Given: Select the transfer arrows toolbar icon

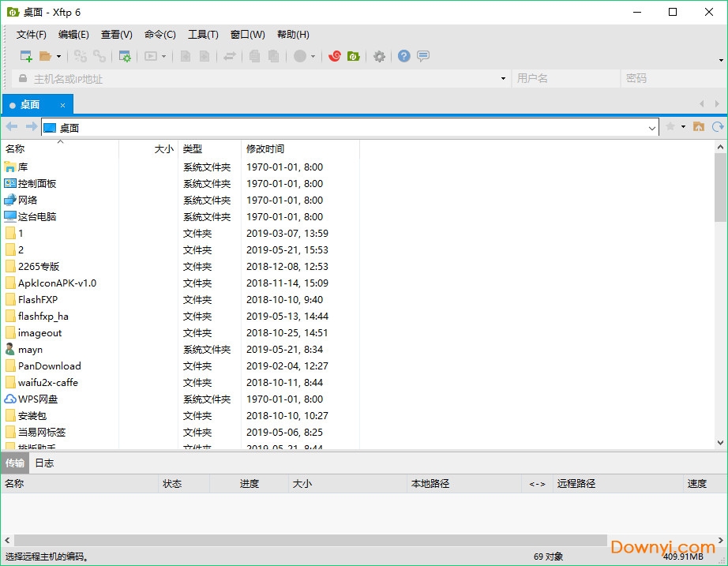Looking at the screenshot, I should [229, 56].
